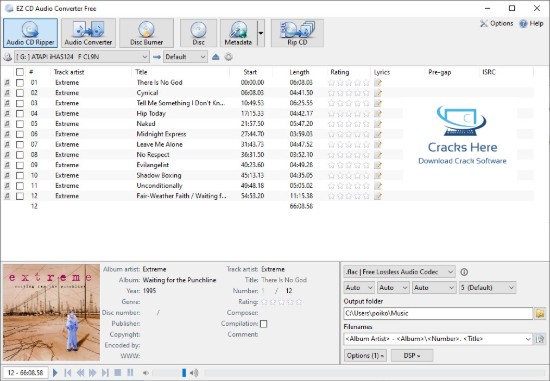Image resolution: width=550 pixels, height=381 pixels.
Task: Click the Options (1) button
Action: 365,355
